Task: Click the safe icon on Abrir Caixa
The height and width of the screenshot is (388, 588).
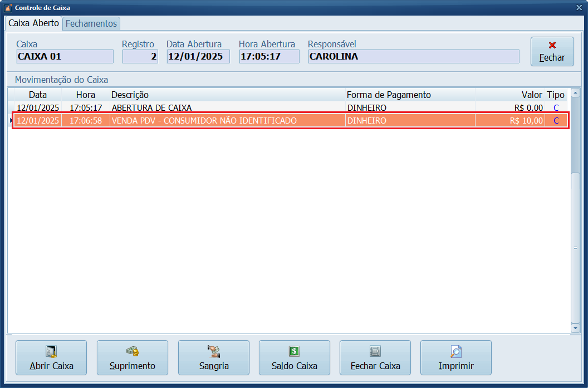Action: point(51,351)
